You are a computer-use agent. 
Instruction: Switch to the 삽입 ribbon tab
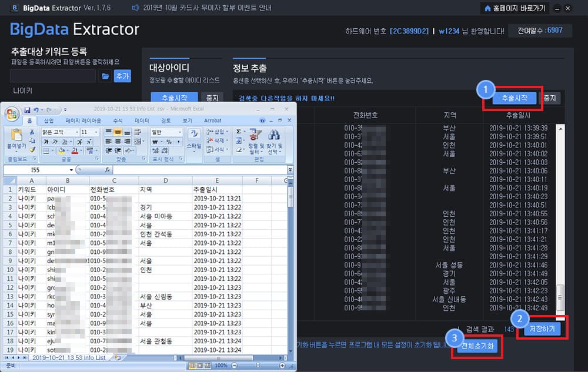pyautogui.click(x=49, y=120)
